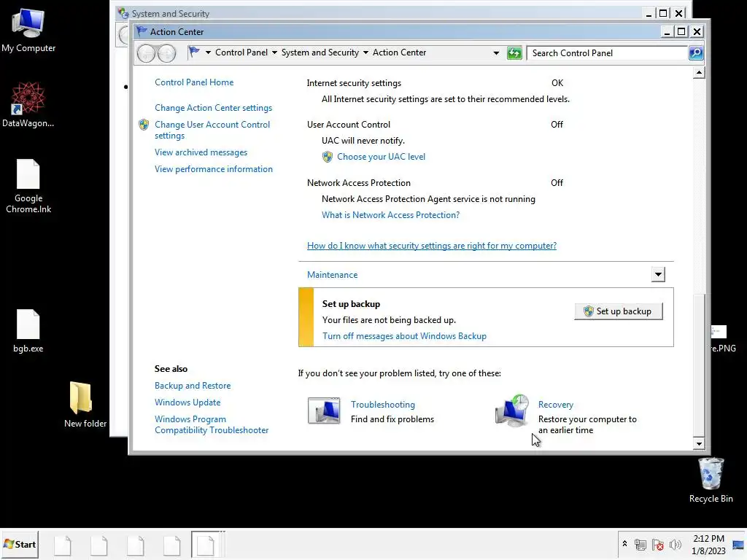
Task: Click the second taskbar file icon
Action: pyautogui.click(x=99, y=545)
